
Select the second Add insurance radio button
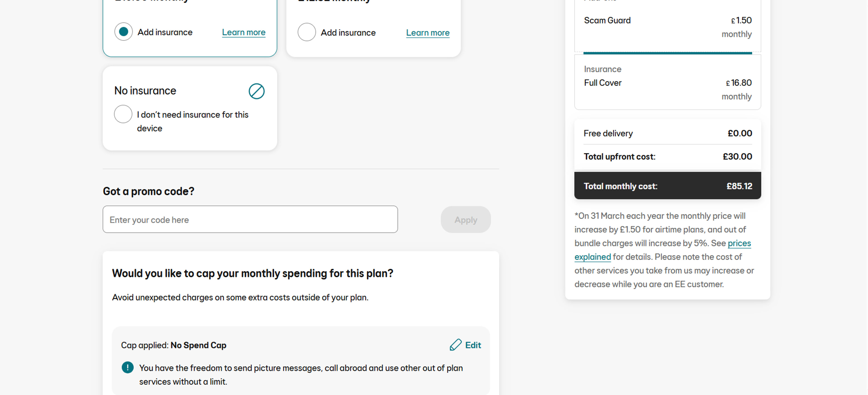[x=307, y=32]
